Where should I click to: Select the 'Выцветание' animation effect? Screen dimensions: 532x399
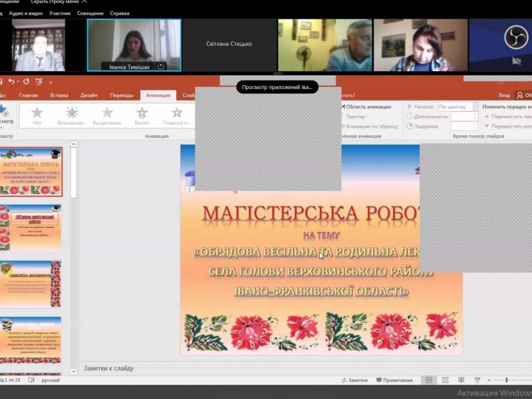[x=107, y=116]
